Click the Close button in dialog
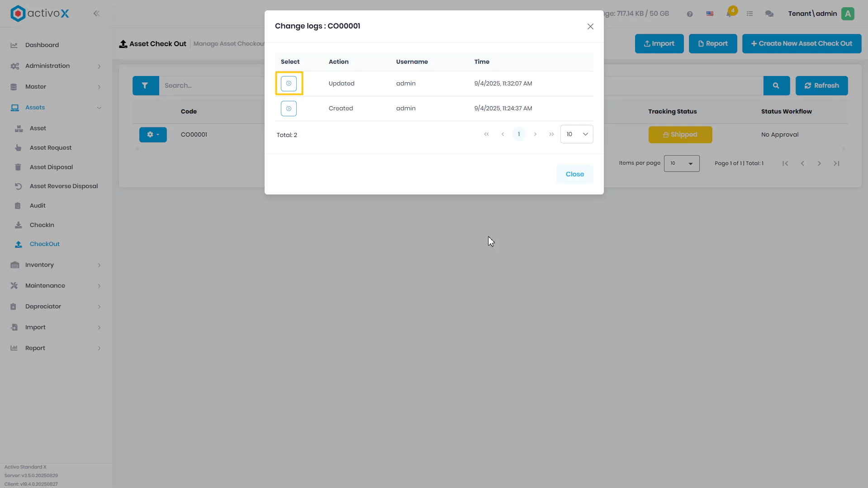868x488 pixels. tap(575, 174)
